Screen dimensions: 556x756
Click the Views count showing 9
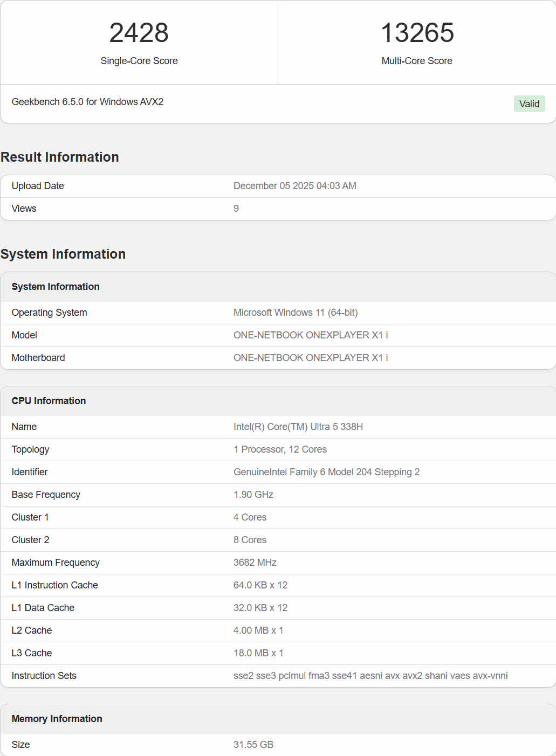click(236, 209)
